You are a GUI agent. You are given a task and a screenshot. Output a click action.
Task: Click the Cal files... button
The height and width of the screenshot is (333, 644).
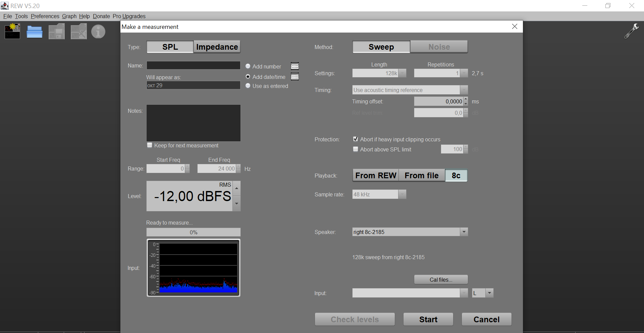coord(441,280)
